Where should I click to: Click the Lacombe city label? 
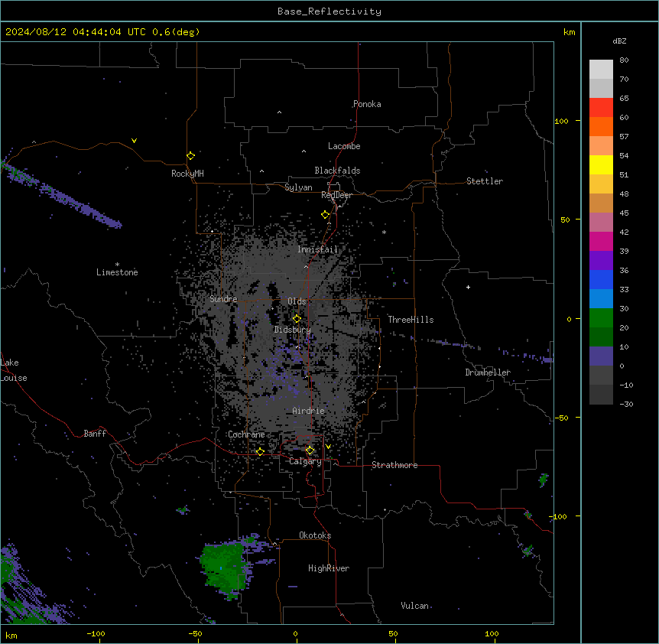pos(344,146)
